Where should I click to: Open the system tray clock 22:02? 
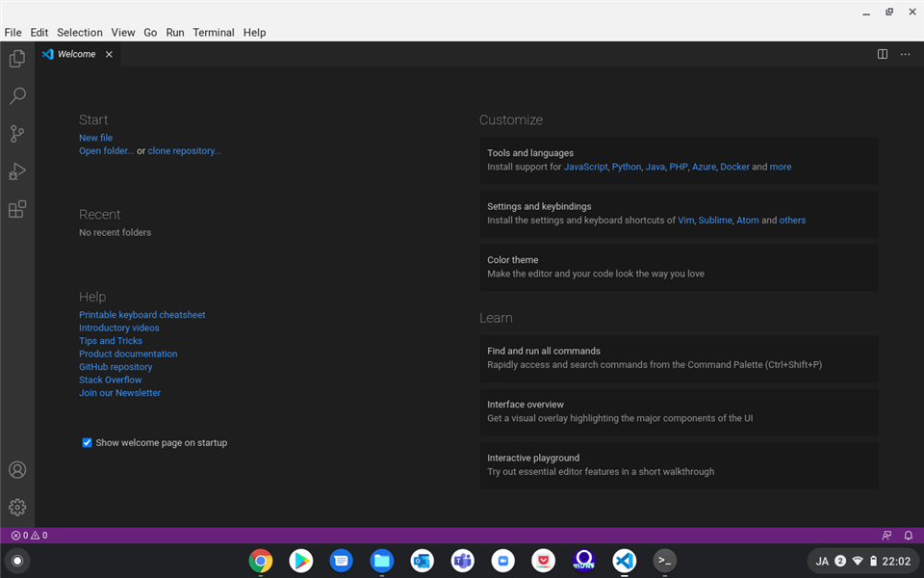[x=896, y=562]
